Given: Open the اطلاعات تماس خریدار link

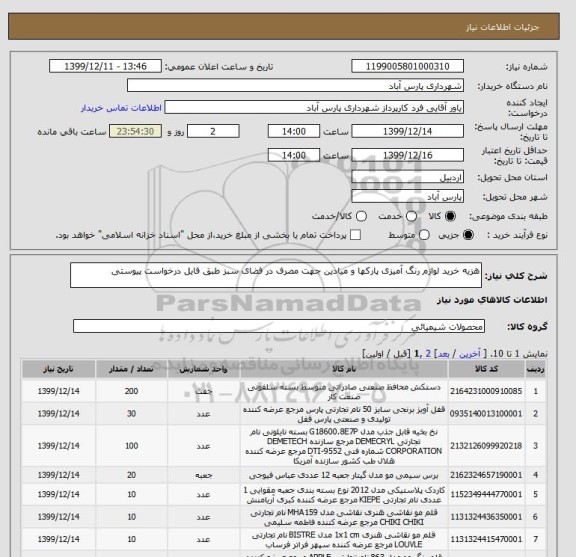Looking at the screenshot, I should coord(121,108).
